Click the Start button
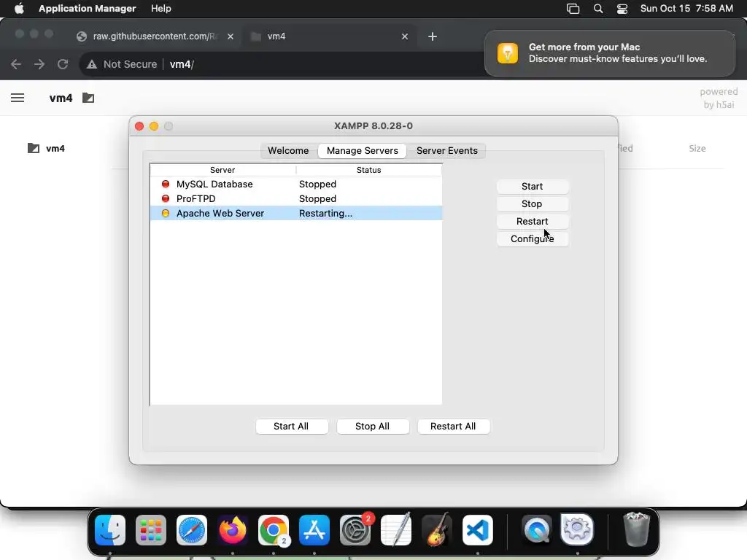This screenshot has height=560, width=747. (x=532, y=186)
